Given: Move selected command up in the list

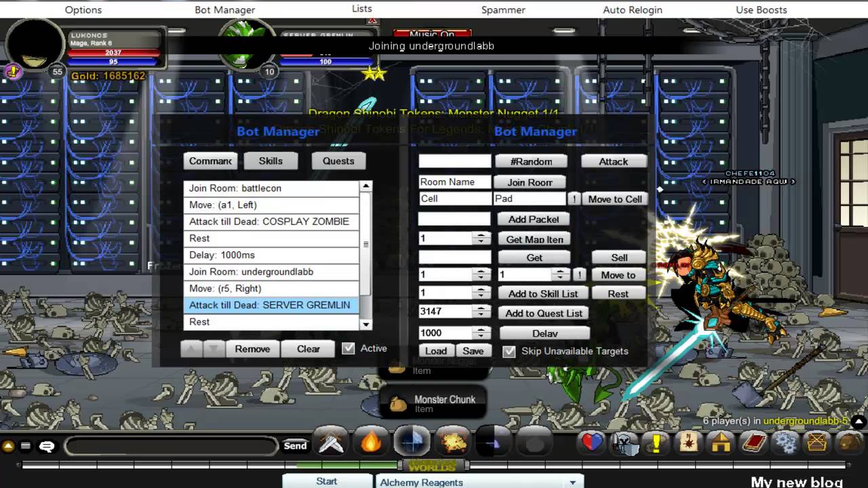Looking at the screenshot, I should (x=192, y=348).
